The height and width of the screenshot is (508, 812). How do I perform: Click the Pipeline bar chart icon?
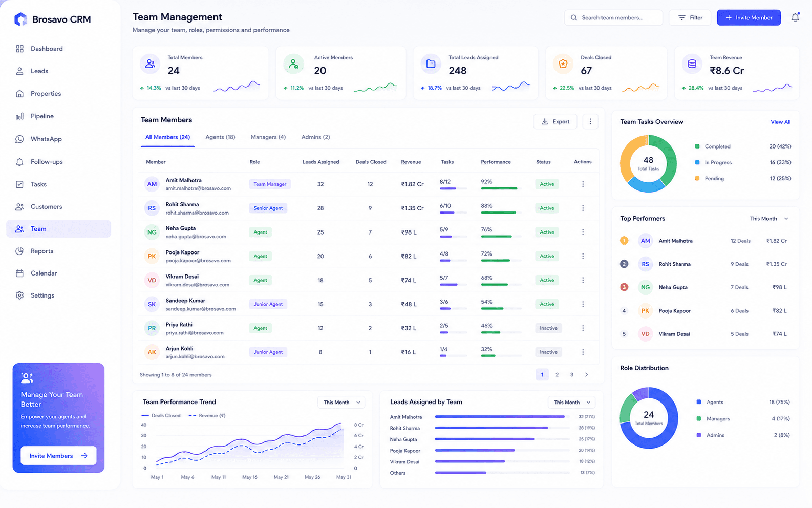tap(19, 116)
